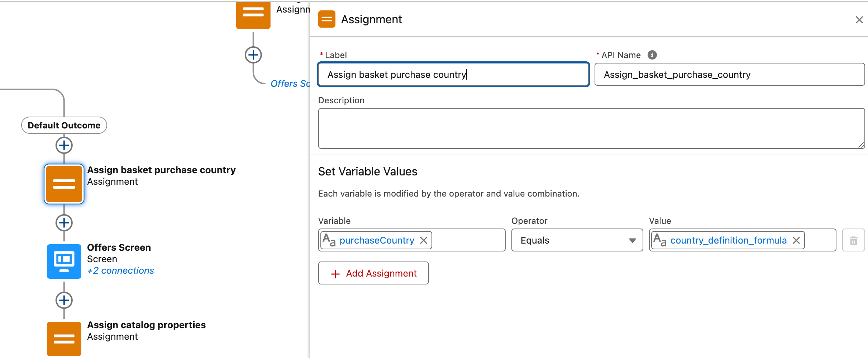
Task: Click the API Name input field
Action: (x=729, y=75)
